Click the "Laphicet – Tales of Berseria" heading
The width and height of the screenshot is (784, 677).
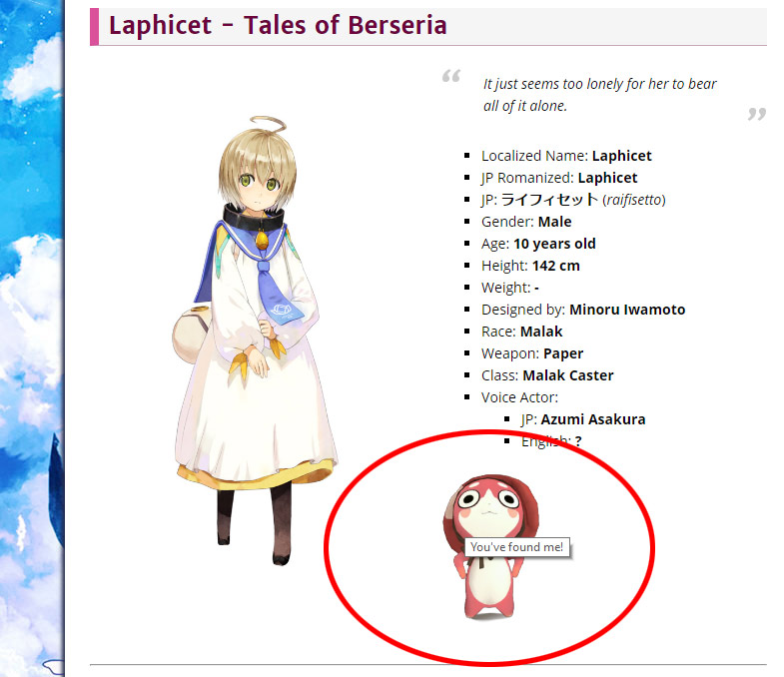tap(278, 25)
